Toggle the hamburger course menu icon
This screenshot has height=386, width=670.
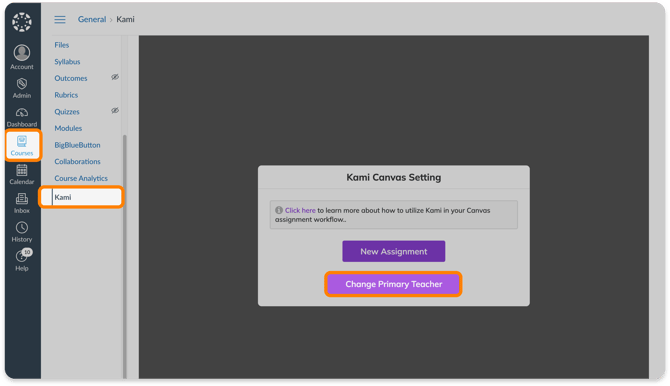point(60,19)
